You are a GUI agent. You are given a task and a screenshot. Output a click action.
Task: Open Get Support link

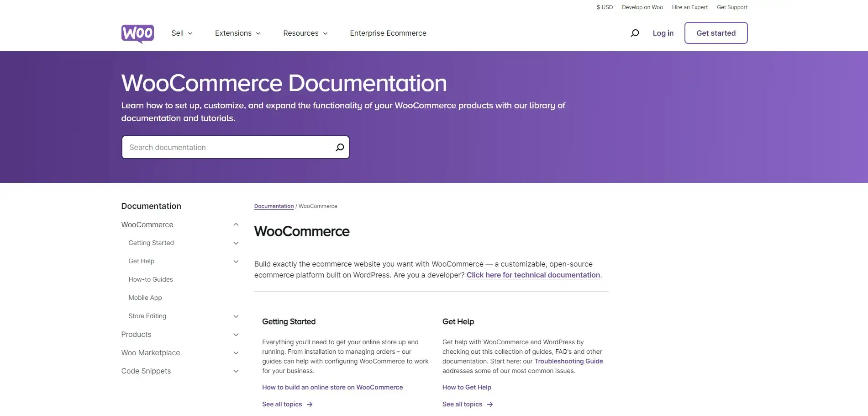[x=732, y=7]
